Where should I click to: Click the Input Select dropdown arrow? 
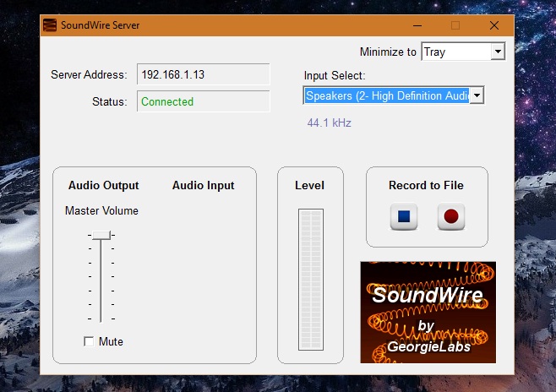[477, 95]
